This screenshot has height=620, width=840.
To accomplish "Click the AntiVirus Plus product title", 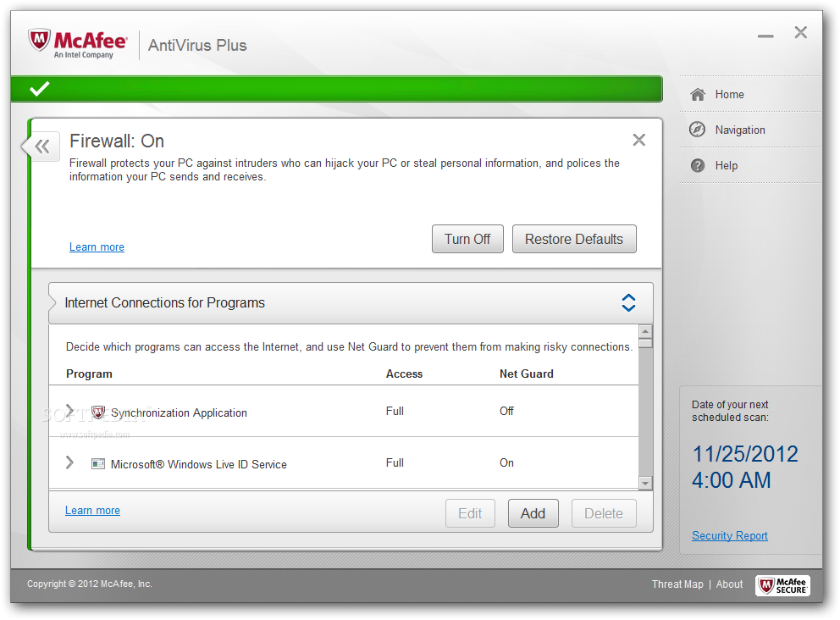I will (x=197, y=45).
